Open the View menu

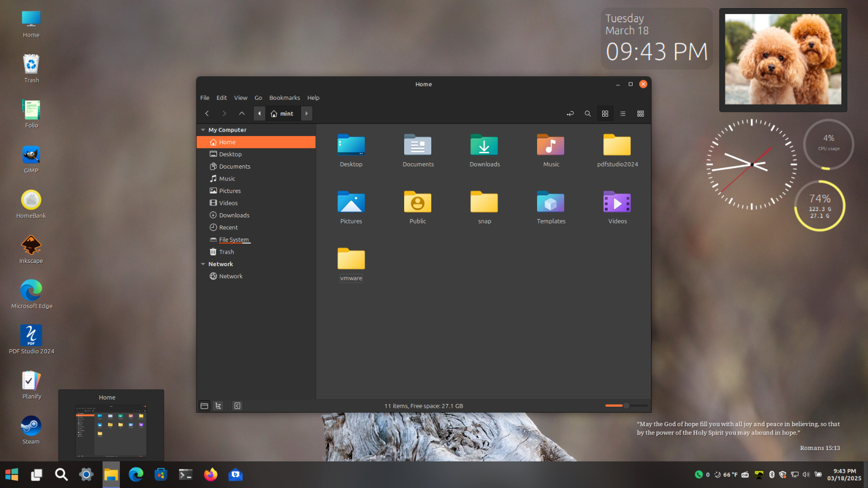tap(240, 98)
